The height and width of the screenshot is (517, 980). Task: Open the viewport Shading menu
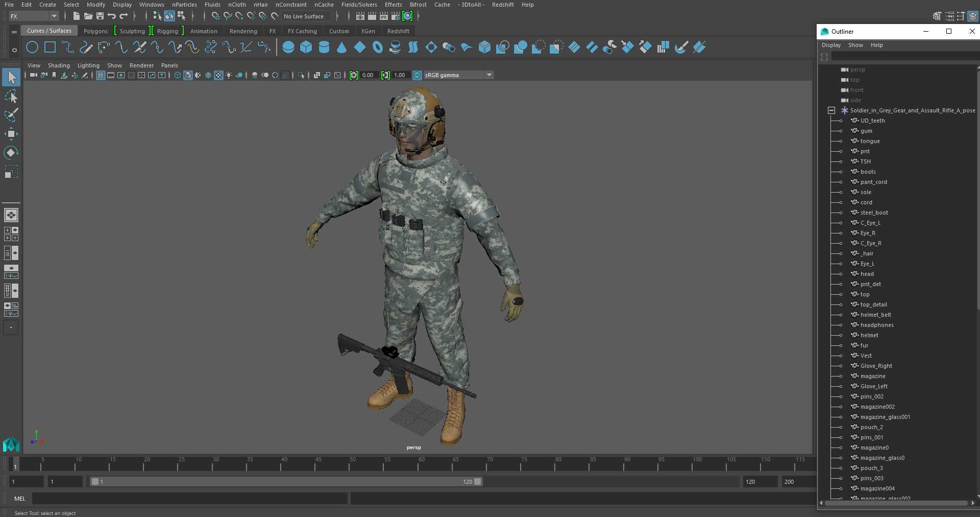tap(59, 65)
